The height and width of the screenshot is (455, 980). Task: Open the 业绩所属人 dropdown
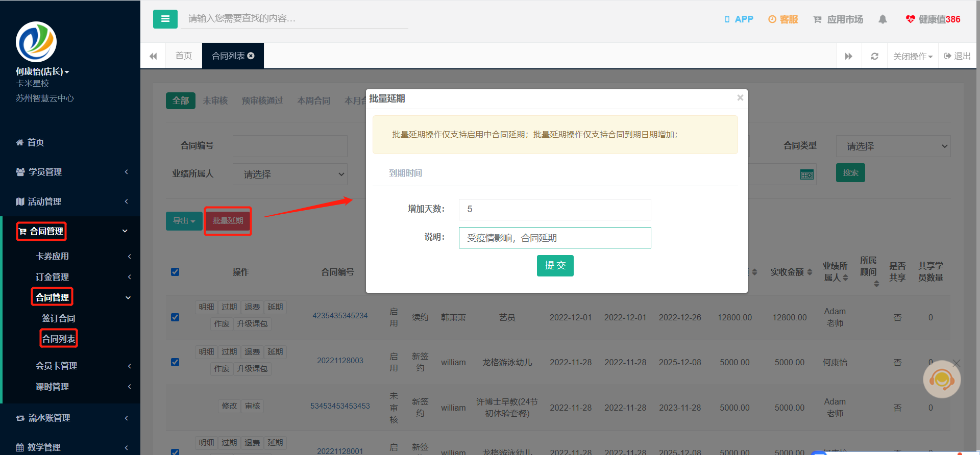pyautogui.click(x=290, y=174)
